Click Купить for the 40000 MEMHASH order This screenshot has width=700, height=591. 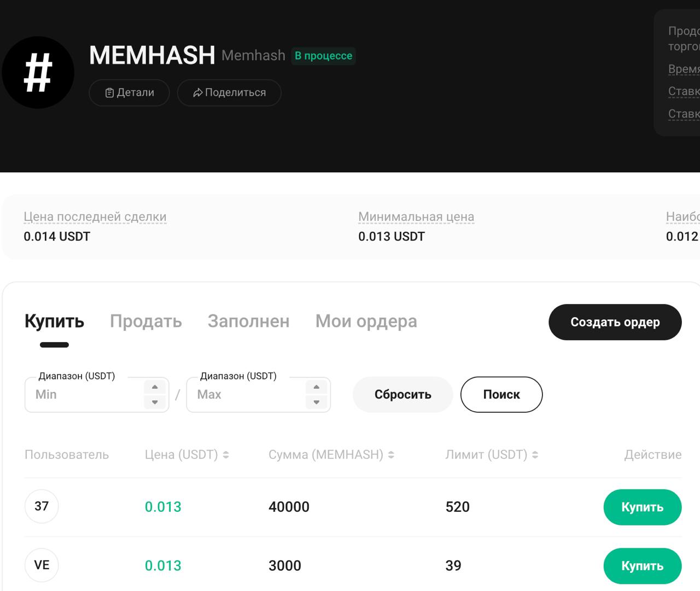643,507
